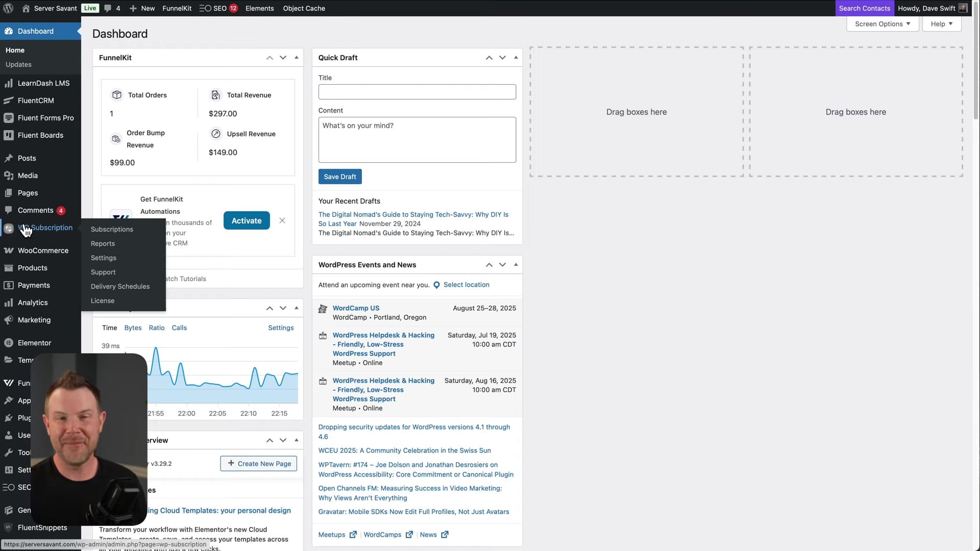Click the Select location pin icon
Screen dimensions: 980x551
pyautogui.click(x=436, y=285)
